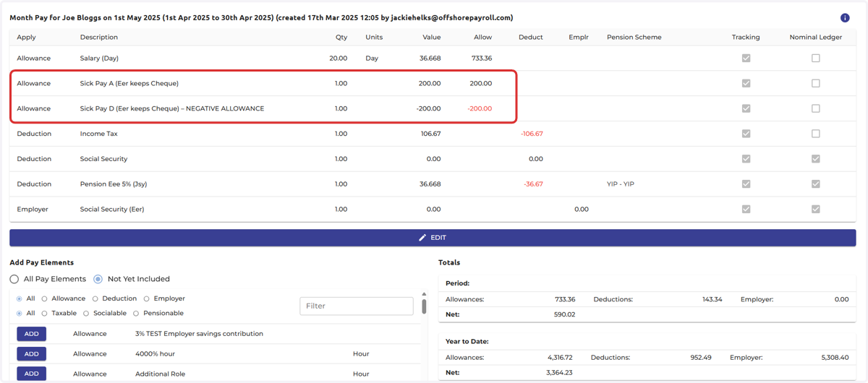
Task: Toggle Tracking checkbox for Pension Eee 5% (Jsy)
Action: 746,184
